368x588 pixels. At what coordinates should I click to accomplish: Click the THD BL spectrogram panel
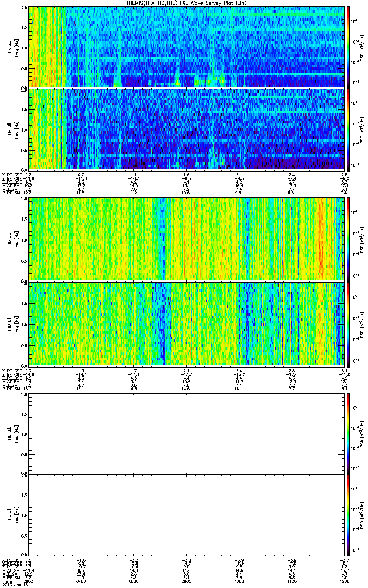[186, 239]
